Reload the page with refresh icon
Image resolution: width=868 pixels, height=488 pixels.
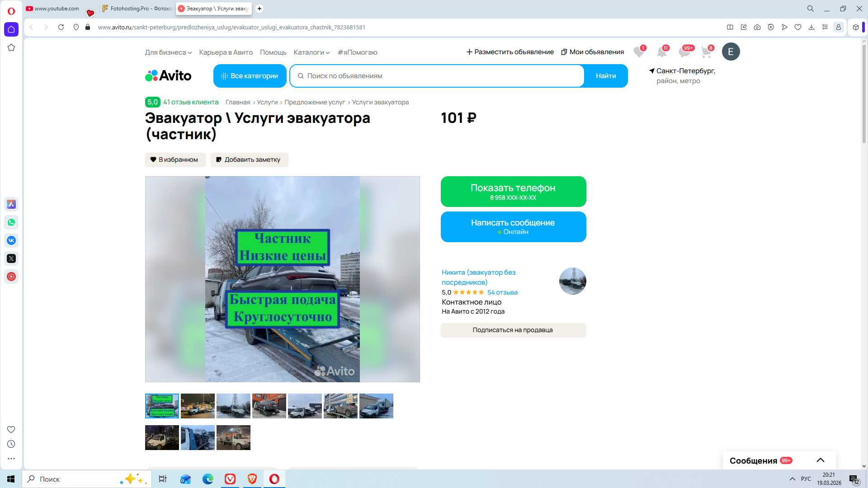click(x=61, y=27)
